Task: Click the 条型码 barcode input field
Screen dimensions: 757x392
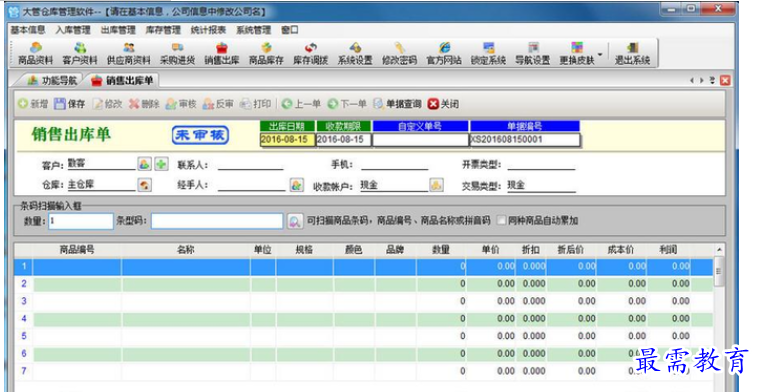Action: tap(217, 221)
